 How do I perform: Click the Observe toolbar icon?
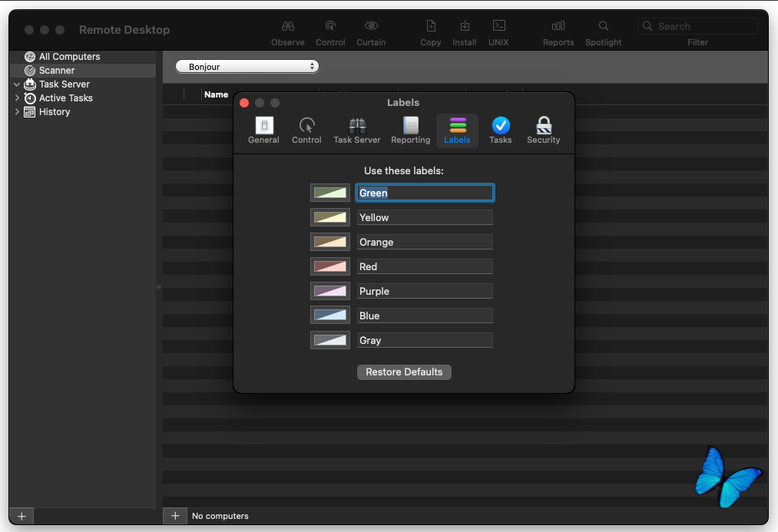coord(288,33)
